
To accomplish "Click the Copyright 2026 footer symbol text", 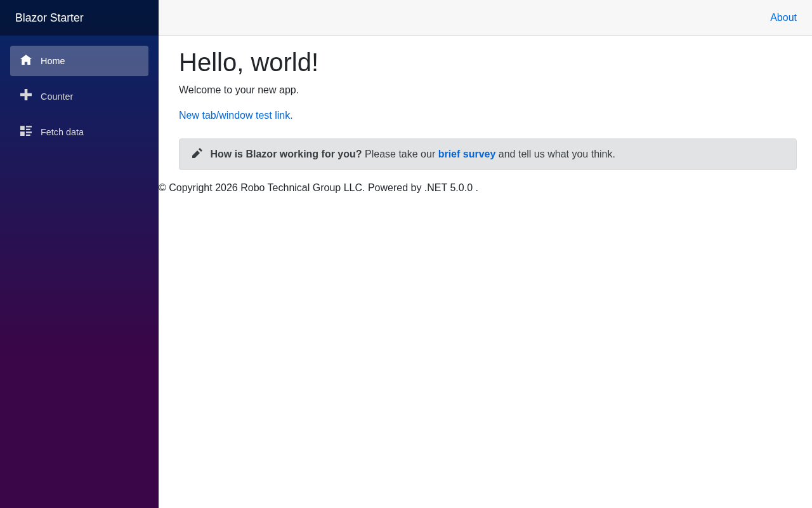I will [x=198, y=188].
